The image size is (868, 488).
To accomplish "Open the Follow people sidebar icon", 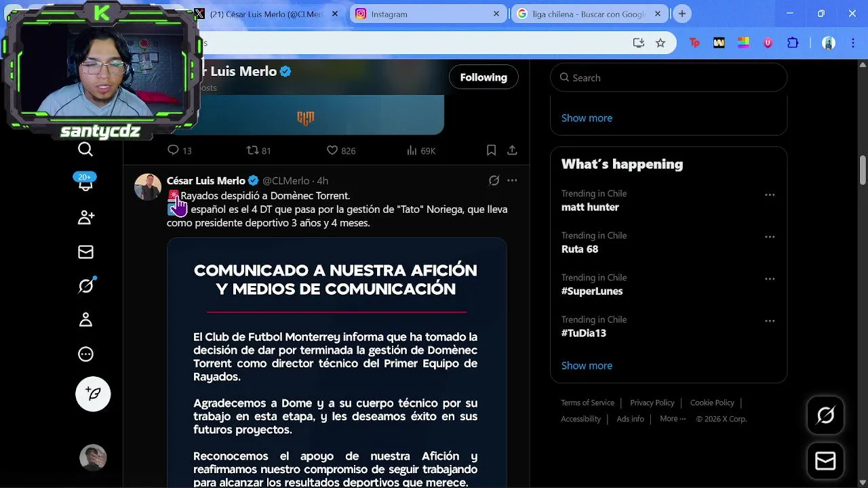I will (85, 218).
